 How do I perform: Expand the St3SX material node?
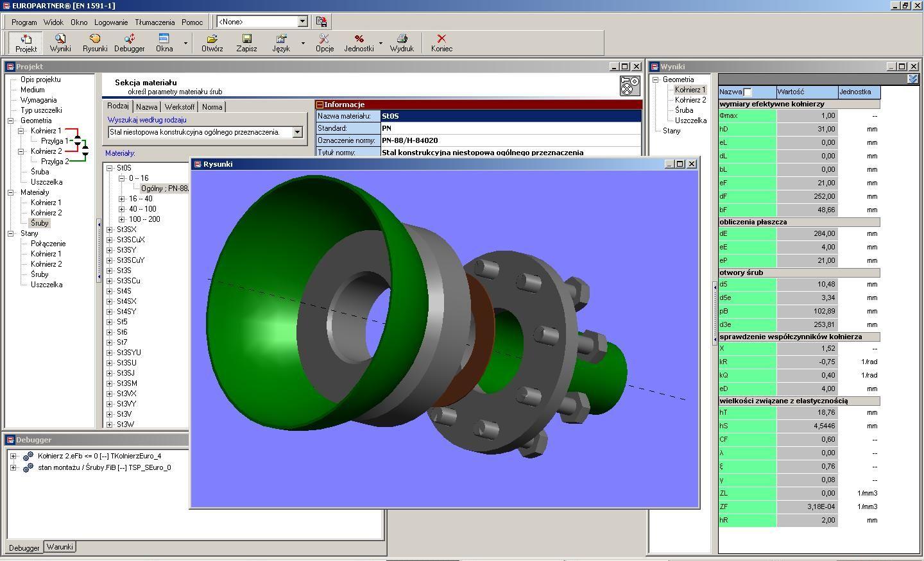110,230
